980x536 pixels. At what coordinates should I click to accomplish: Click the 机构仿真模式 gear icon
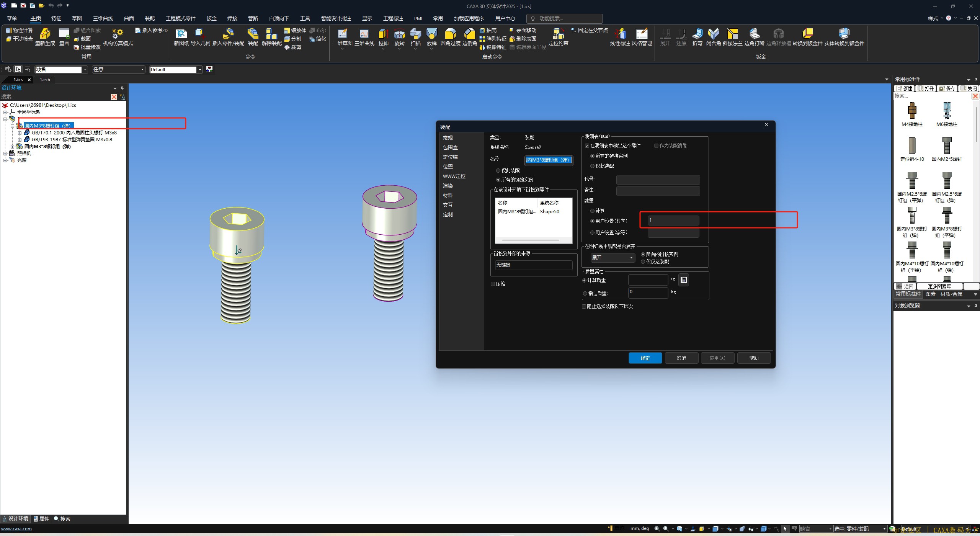click(118, 34)
